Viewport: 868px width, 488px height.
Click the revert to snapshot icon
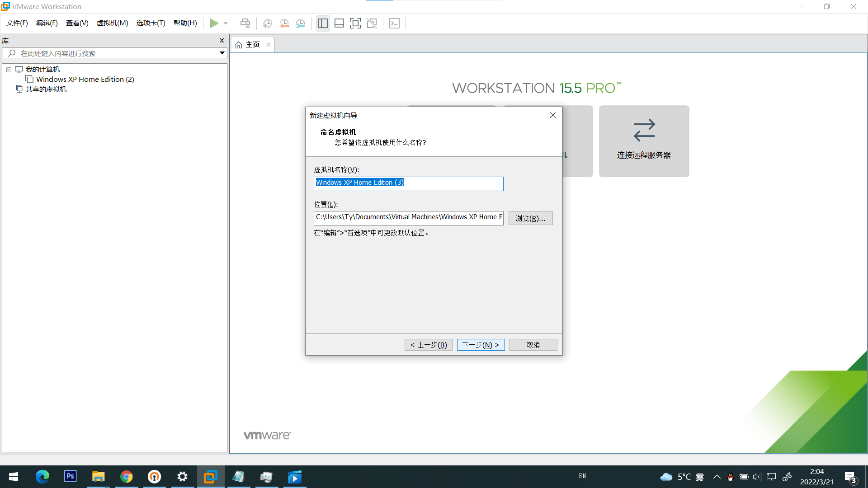284,23
